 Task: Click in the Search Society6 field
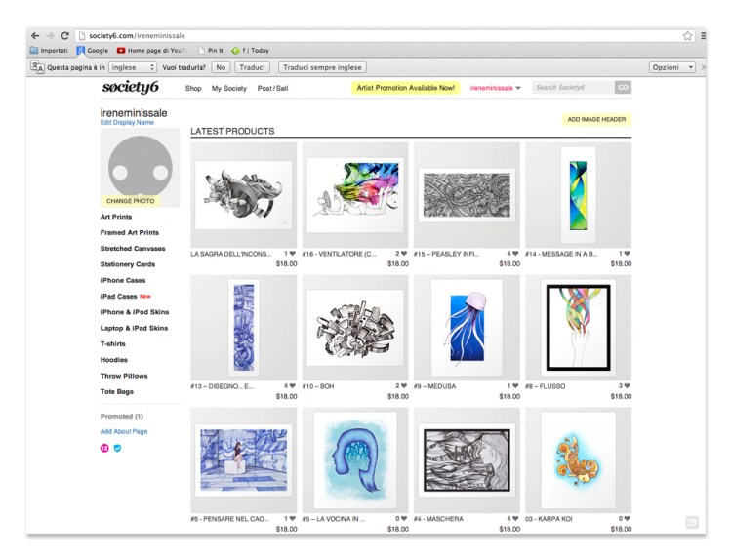click(x=572, y=88)
